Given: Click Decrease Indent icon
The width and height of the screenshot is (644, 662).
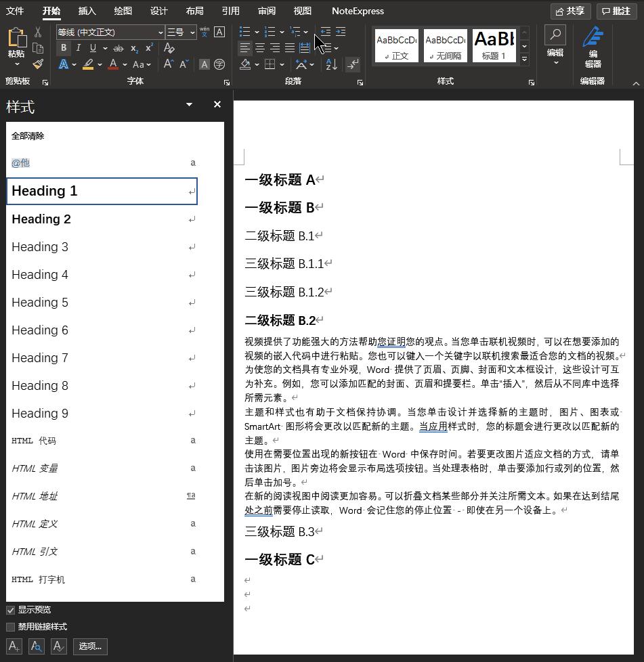Looking at the screenshot, I should click(326, 32).
